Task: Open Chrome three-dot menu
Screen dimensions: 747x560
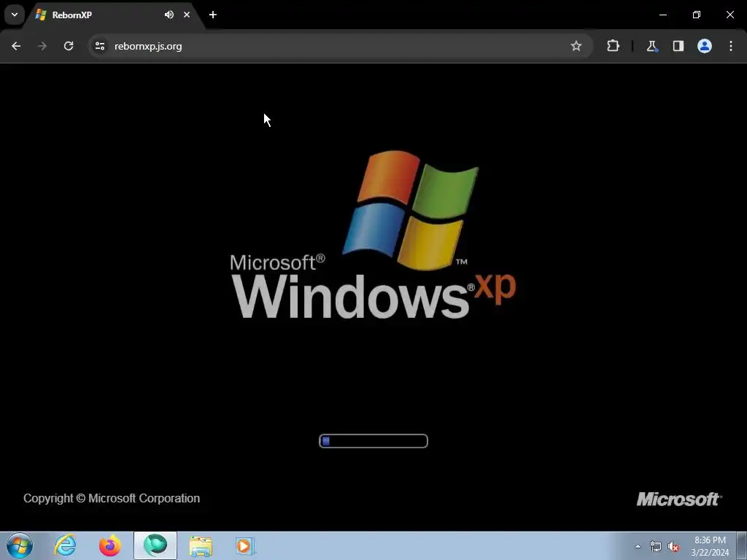Action: click(x=731, y=46)
